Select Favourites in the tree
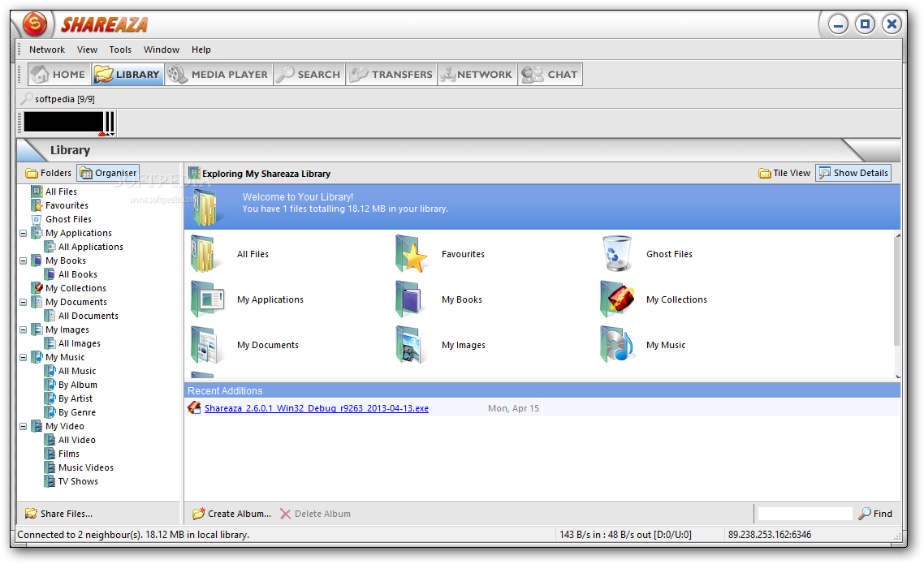Screen dimensions: 924x564 (67, 205)
